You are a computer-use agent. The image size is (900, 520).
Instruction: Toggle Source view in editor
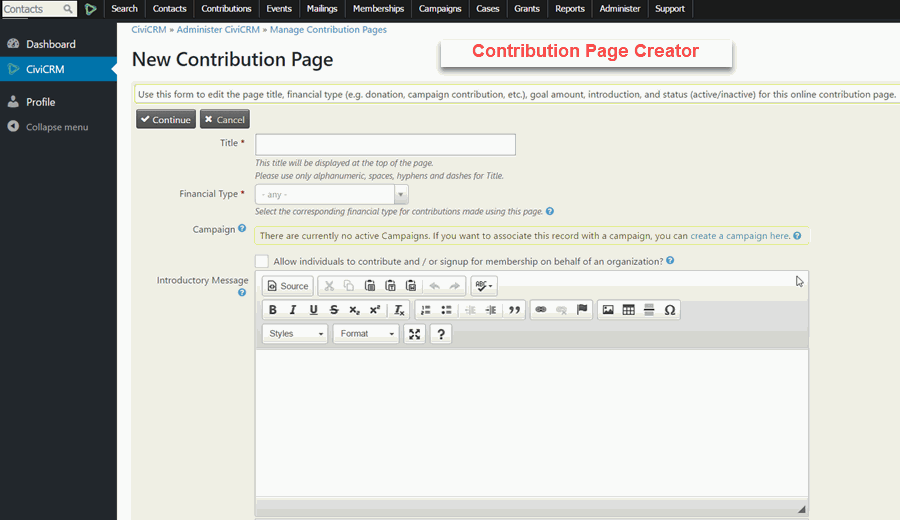coord(288,286)
